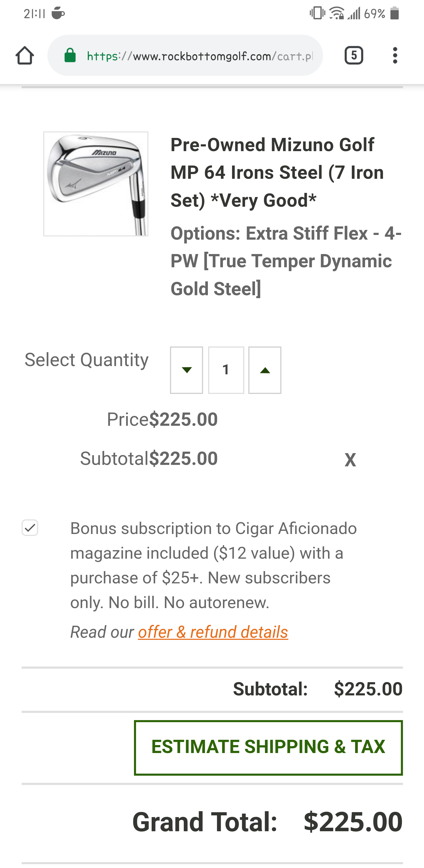
Task: Tap the coffee cup notification icon
Action: 58,14
